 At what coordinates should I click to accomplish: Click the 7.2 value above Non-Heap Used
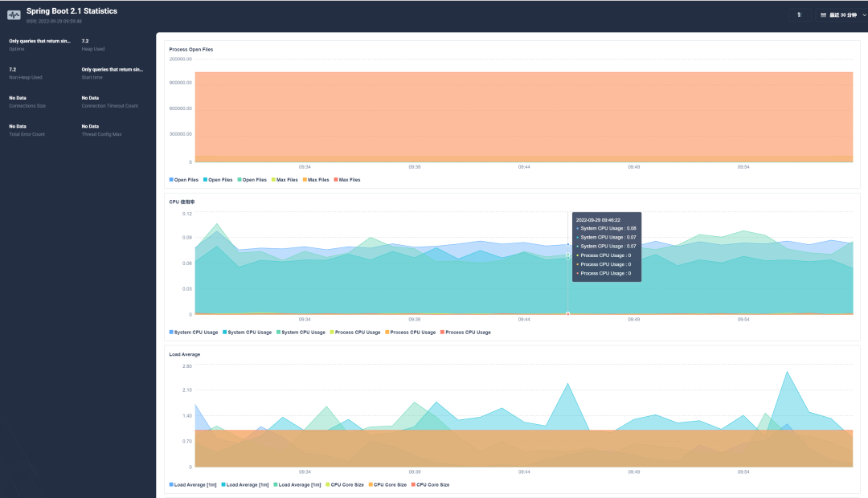coord(12,70)
